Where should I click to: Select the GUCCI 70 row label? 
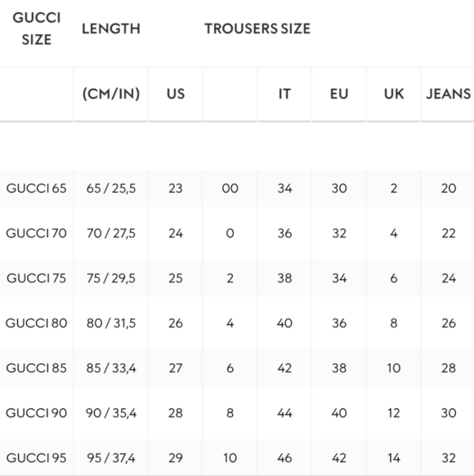pyautogui.click(x=36, y=234)
